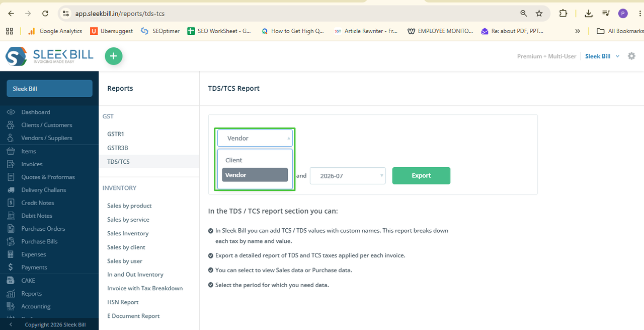Viewport: 644px width, 330px height.
Task: Click the Items basket icon in sidebar
Action: pos(11,151)
